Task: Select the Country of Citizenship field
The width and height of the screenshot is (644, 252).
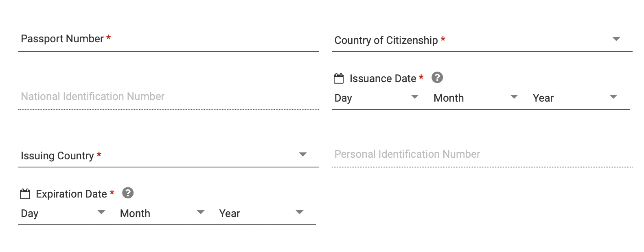Action: [x=482, y=40]
